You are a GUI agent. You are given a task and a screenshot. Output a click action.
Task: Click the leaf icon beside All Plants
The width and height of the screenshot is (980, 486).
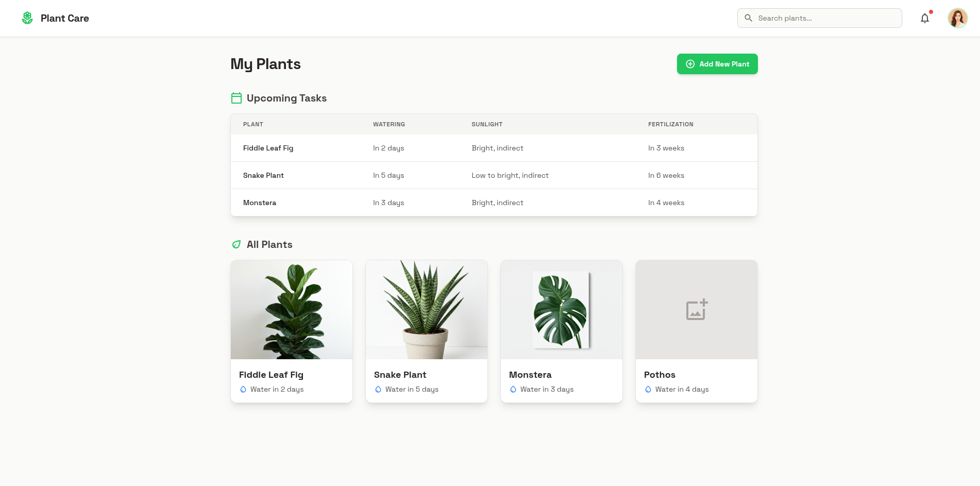[236, 244]
